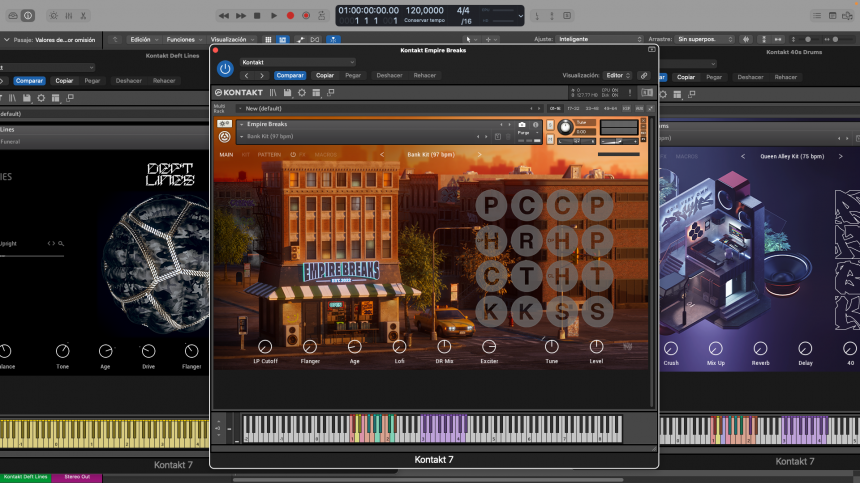Image resolution: width=860 pixels, height=483 pixels.
Task: Toggle the grid view button in tracks toolbar
Action: click(268, 39)
